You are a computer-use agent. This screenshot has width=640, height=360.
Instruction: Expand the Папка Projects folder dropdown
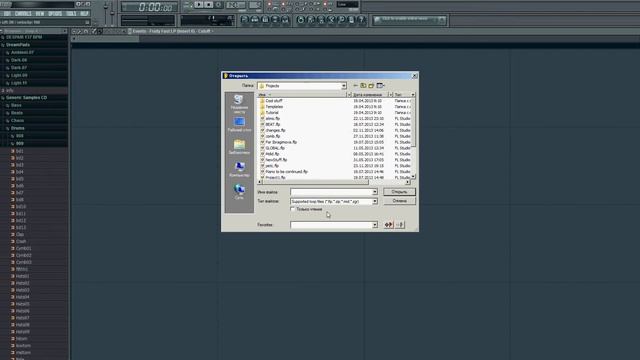point(344,86)
